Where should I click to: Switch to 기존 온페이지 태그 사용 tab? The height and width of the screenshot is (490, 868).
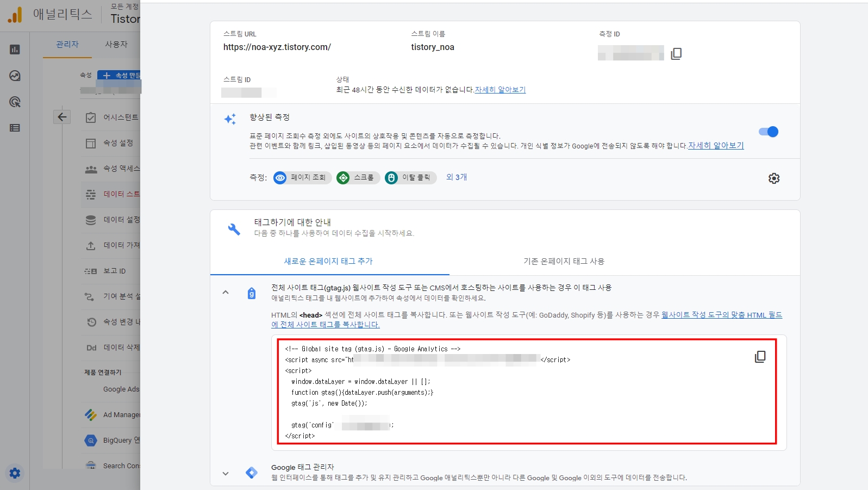click(x=564, y=261)
